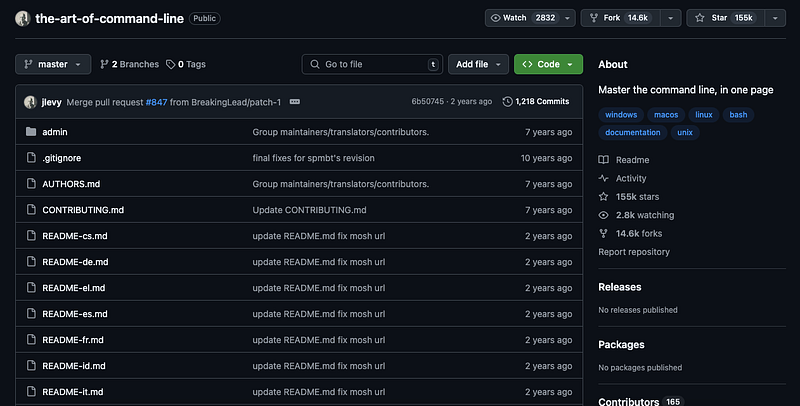Open the repository owner avatar

click(22, 18)
